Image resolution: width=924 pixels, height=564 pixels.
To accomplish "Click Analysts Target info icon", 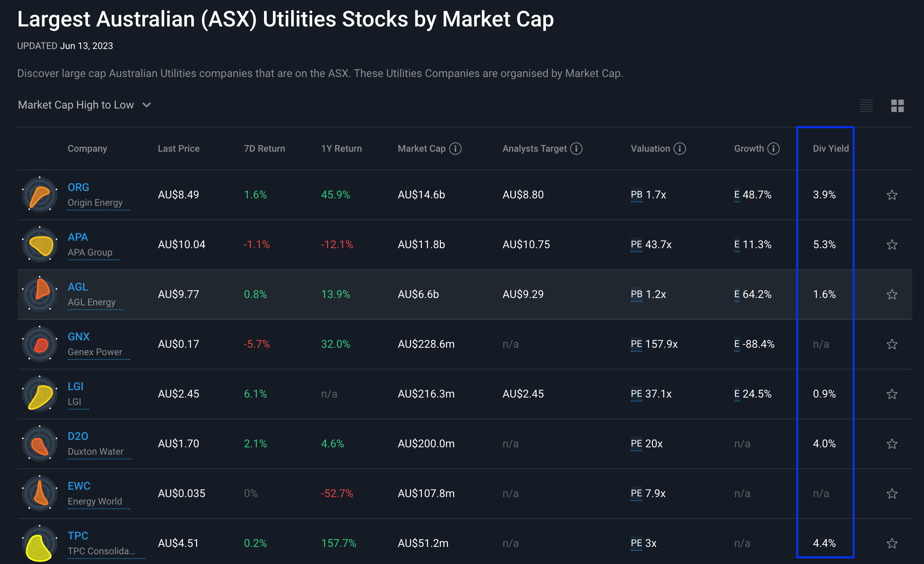I will pos(576,149).
